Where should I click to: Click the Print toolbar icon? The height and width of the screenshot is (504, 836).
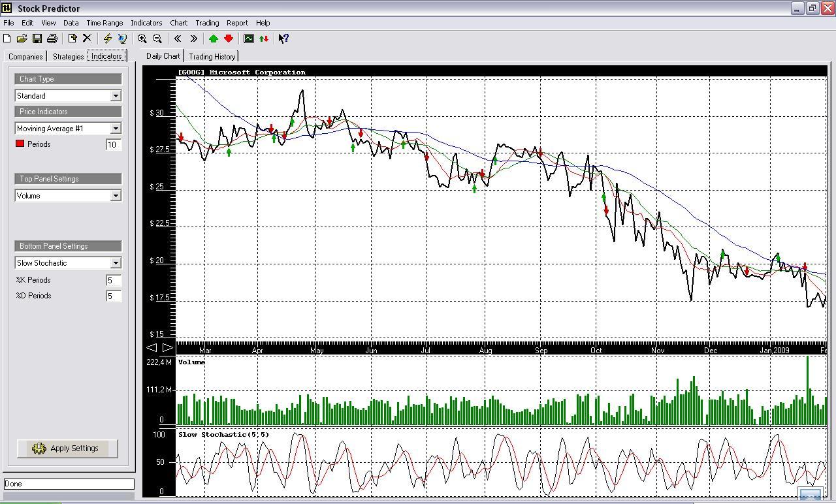(x=51, y=39)
